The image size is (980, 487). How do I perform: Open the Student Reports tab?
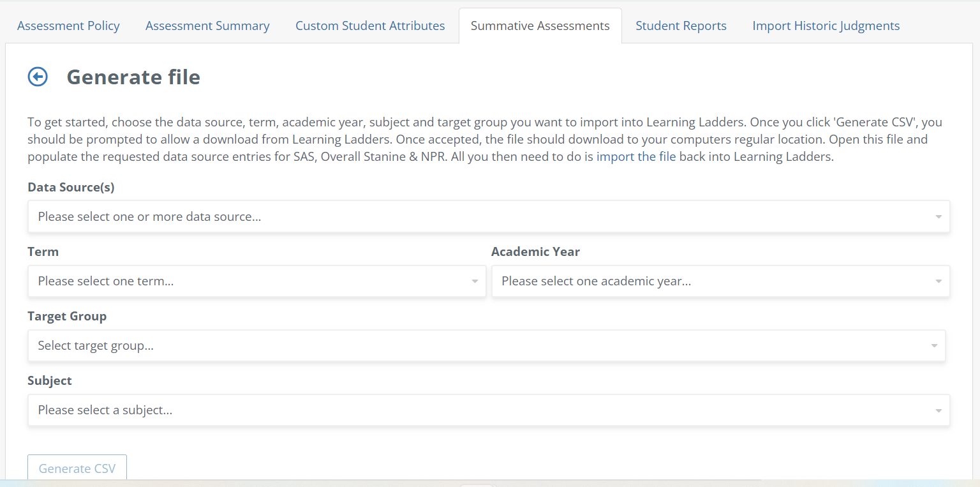click(681, 26)
